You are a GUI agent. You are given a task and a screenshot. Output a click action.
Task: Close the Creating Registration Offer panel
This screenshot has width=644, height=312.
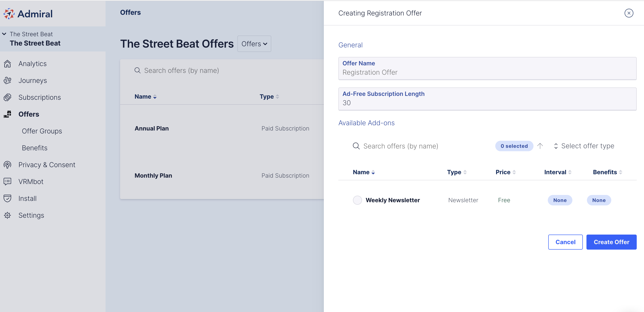pyautogui.click(x=629, y=13)
